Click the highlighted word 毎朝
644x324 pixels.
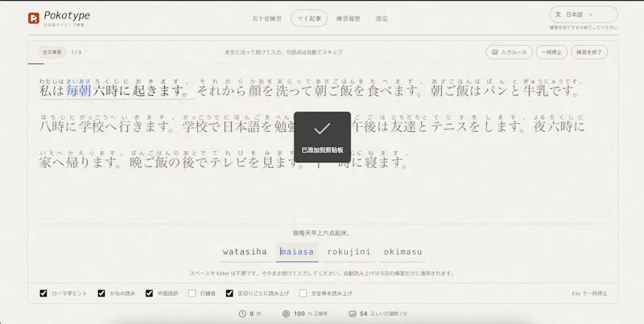click(78, 91)
